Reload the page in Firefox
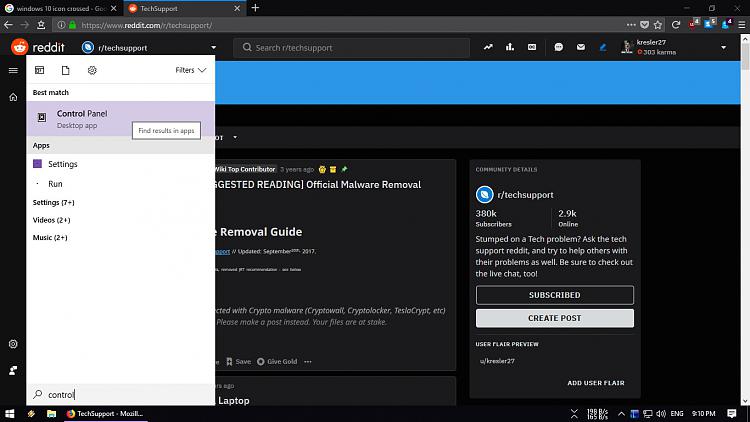This screenshot has width=750, height=422. pos(676,25)
